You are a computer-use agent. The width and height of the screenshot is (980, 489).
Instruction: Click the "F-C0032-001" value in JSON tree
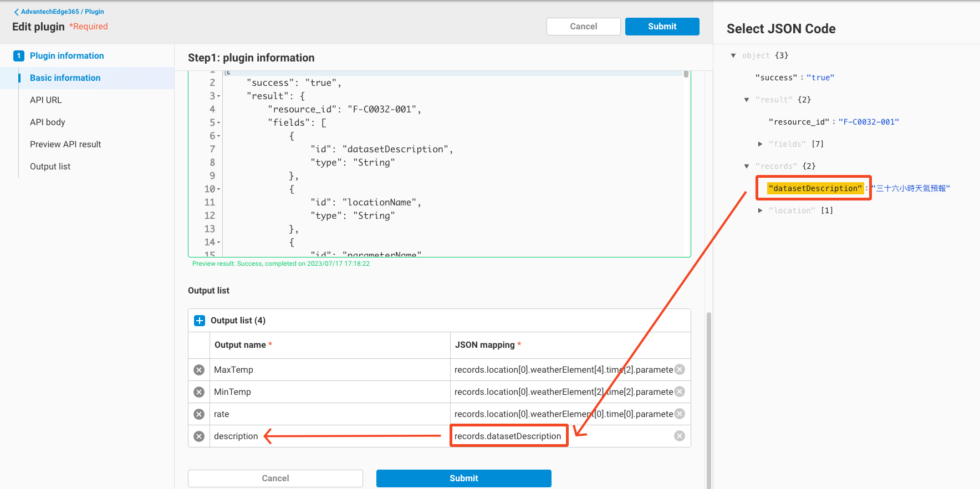(869, 122)
